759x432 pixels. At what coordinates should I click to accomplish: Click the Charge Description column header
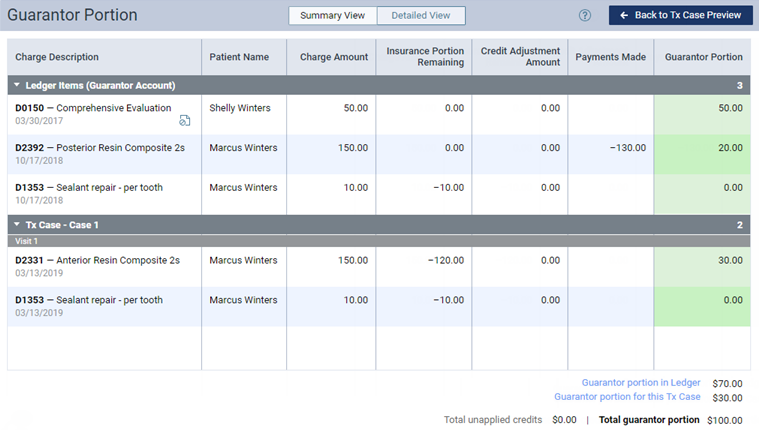57,58
